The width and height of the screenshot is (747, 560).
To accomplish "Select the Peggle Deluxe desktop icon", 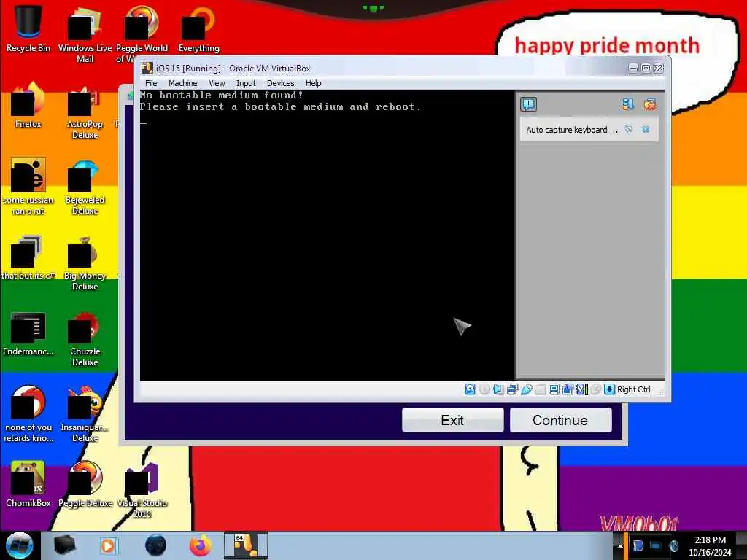I will click(x=85, y=484).
